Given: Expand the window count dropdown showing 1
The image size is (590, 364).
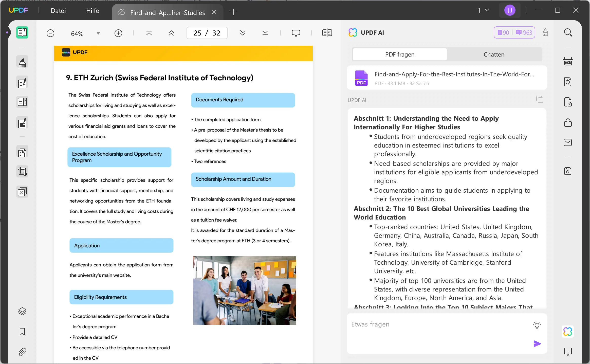Looking at the screenshot, I should point(484,10).
